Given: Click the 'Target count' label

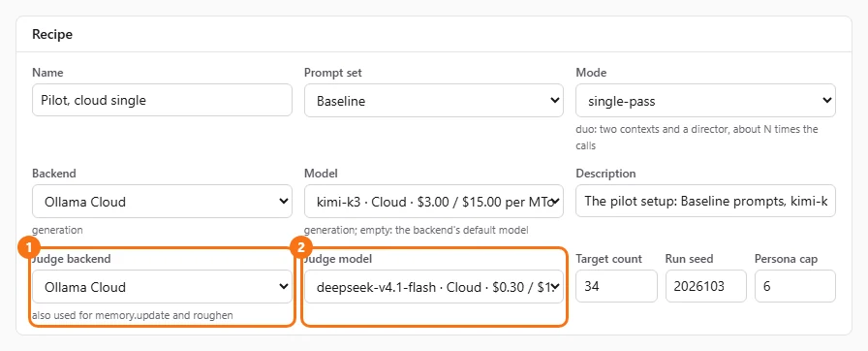Looking at the screenshot, I should 609,259.
